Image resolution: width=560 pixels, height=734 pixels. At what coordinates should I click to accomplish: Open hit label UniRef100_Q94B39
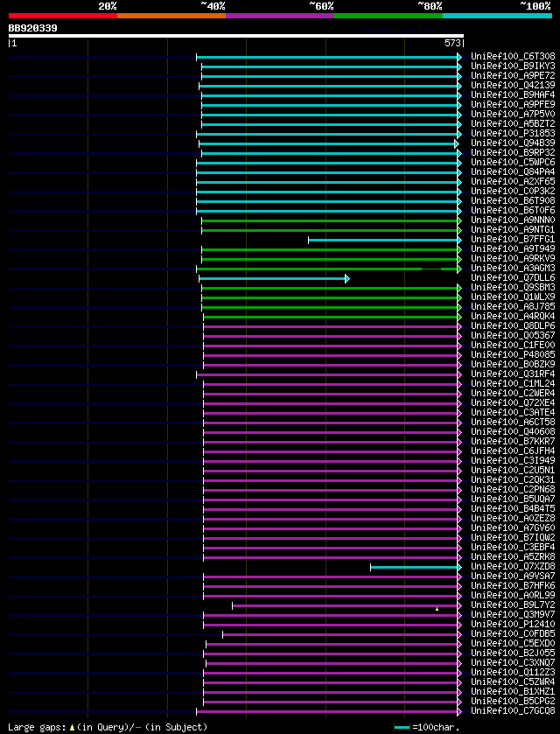click(x=513, y=143)
